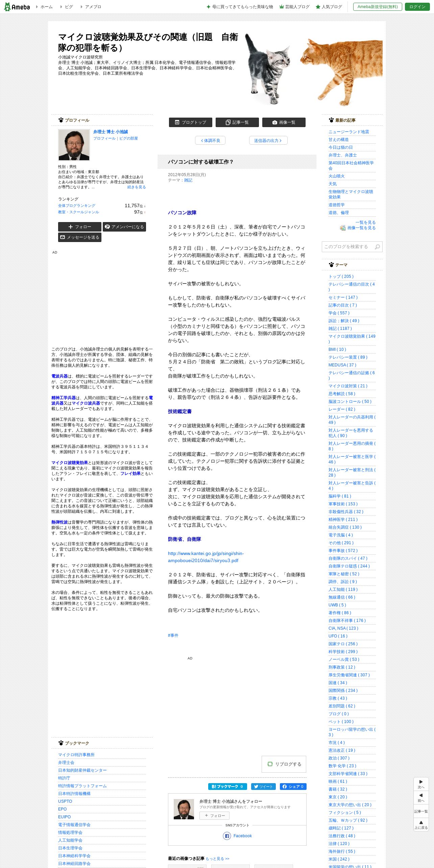Open the ピグ nav link

pyautogui.click(x=69, y=7)
